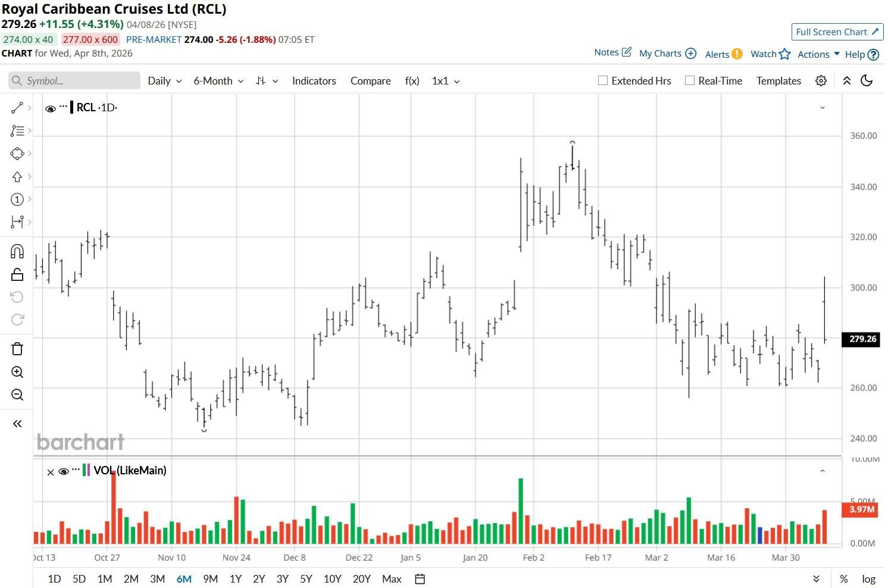888x588 pixels.
Task: Switch to the 1Y range
Action: click(x=236, y=579)
